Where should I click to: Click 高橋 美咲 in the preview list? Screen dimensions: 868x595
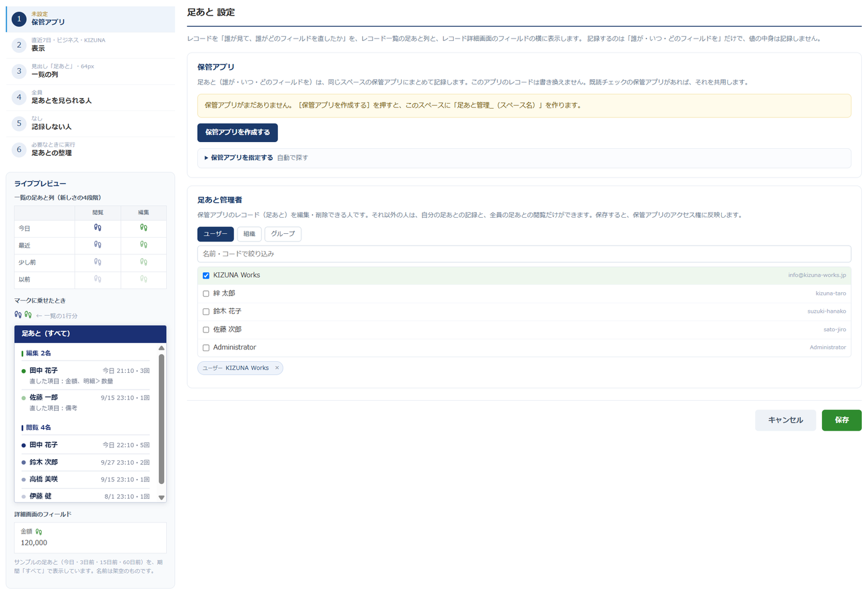coord(43,479)
